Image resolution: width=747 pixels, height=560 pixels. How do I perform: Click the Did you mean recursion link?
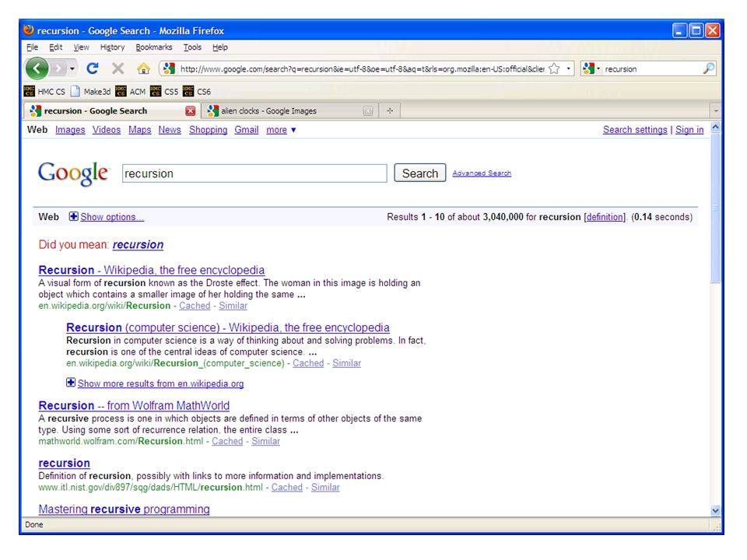pos(139,244)
